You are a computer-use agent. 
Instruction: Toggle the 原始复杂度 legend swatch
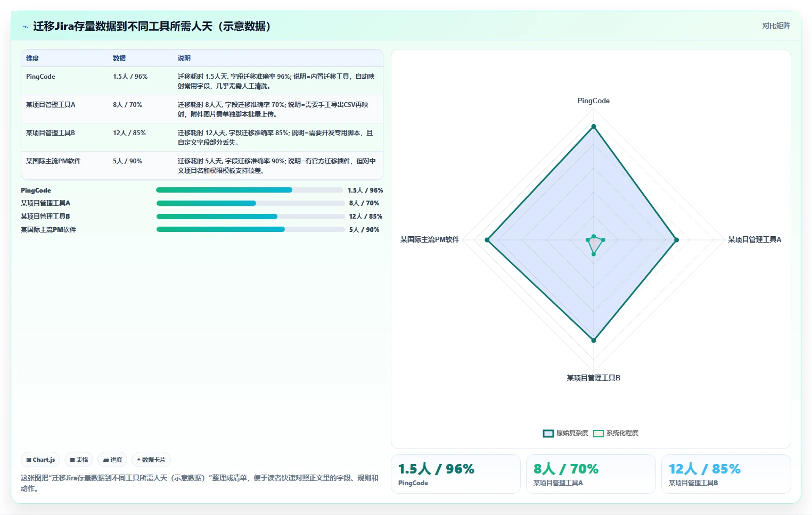pos(548,433)
